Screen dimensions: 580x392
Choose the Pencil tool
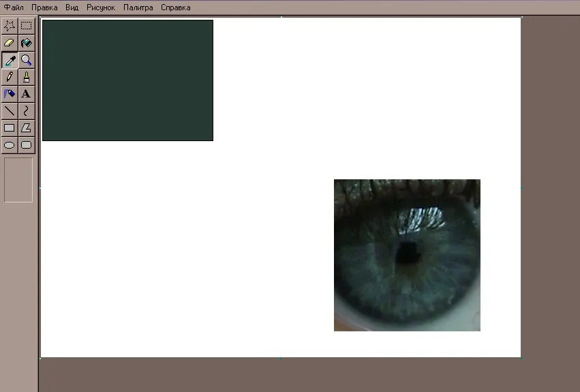coord(10,77)
